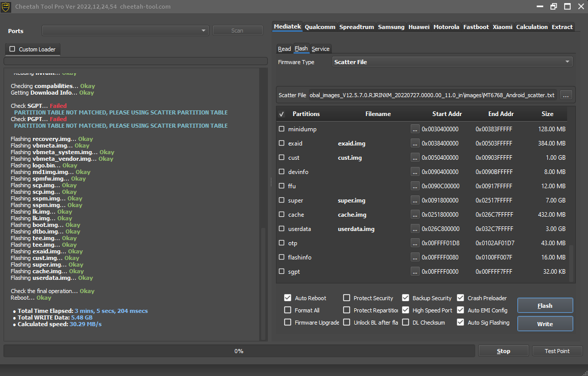Enable Unlock BL after flash option
Image resolution: width=588 pixels, height=376 pixels.
pos(347,323)
